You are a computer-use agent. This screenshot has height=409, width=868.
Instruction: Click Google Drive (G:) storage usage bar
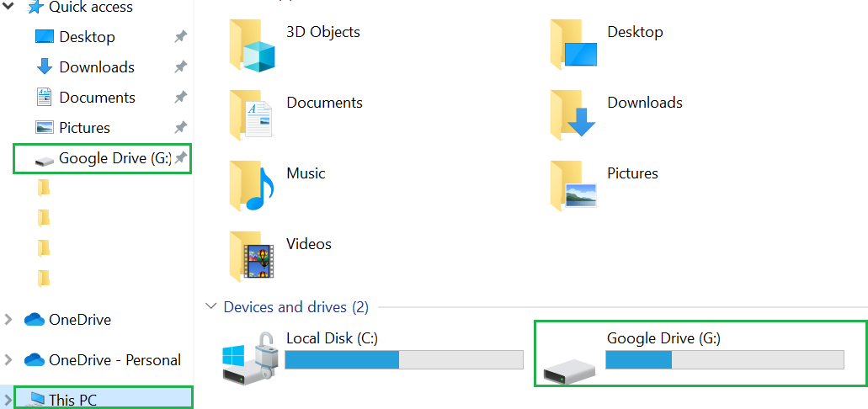(725, 359)
